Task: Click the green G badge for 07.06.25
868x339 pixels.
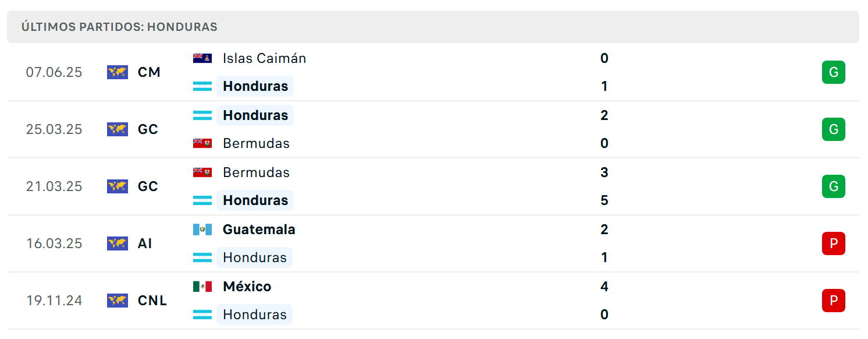Action: pyautogui.click(x=834, y=72)
